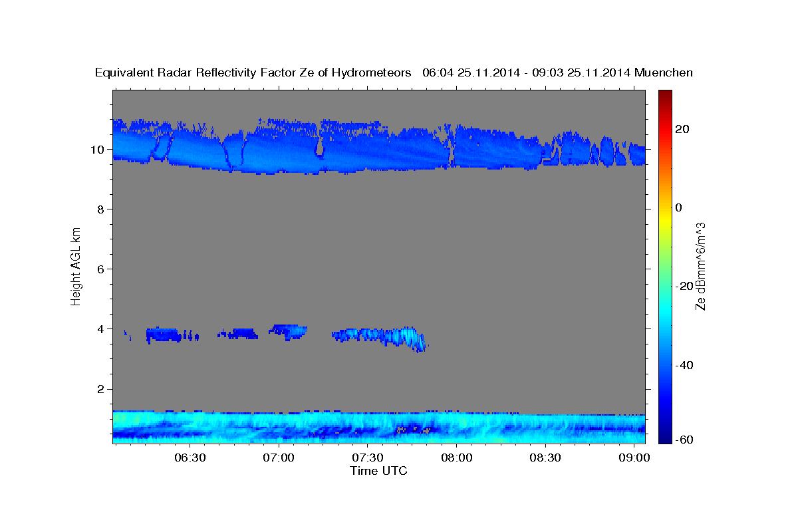The height and width of the screenshot is (532, 798).
Task: Click the plot title text
Action: click(x=394, y=73)
